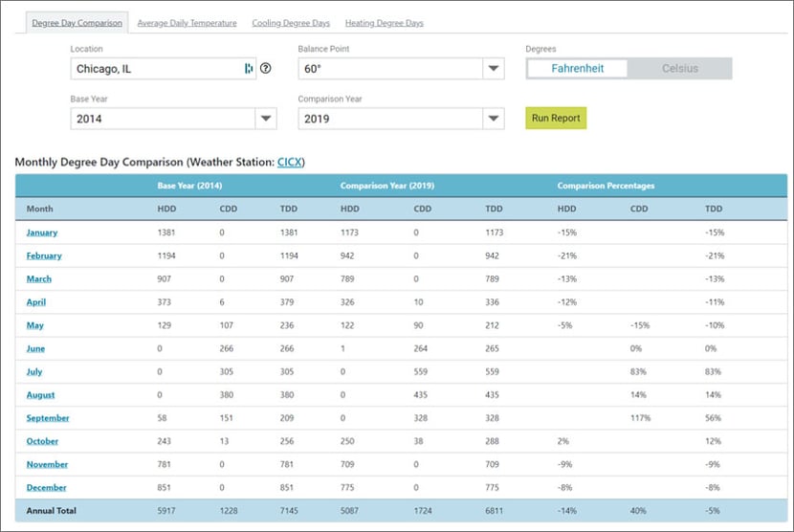Open the January month link
Image resolution: width=794 pixels, height=532 pixels.
click(x=42, y=233)
